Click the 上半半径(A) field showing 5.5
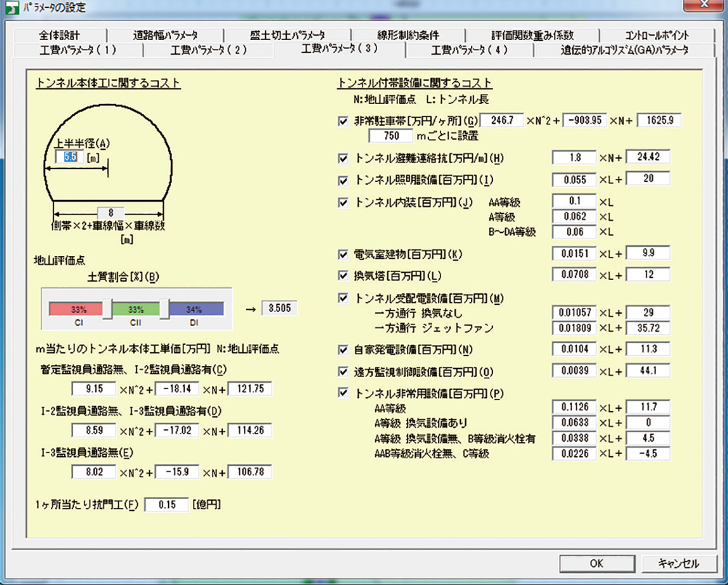This screenshot has width=728, height=585. [70, 157]
